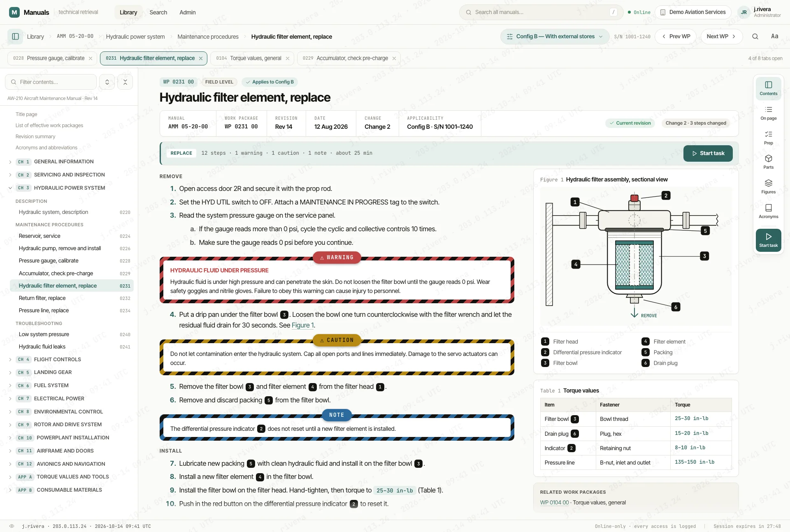Open the page search magnifier icon
This screenshot has height=532, width=790.
[755, 37]
